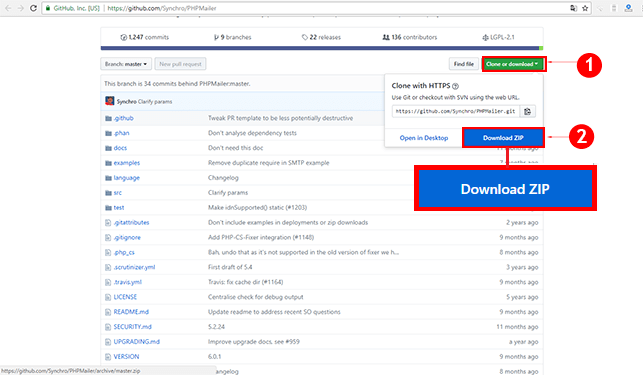Open the Branch: master dropdown
This screenshot has height=375, width=643.
(126, 64)
